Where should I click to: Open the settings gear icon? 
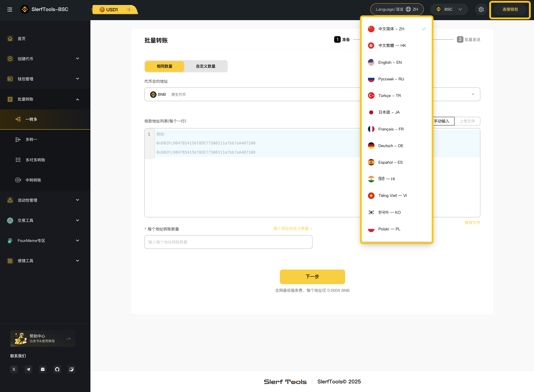pos(481,9)
